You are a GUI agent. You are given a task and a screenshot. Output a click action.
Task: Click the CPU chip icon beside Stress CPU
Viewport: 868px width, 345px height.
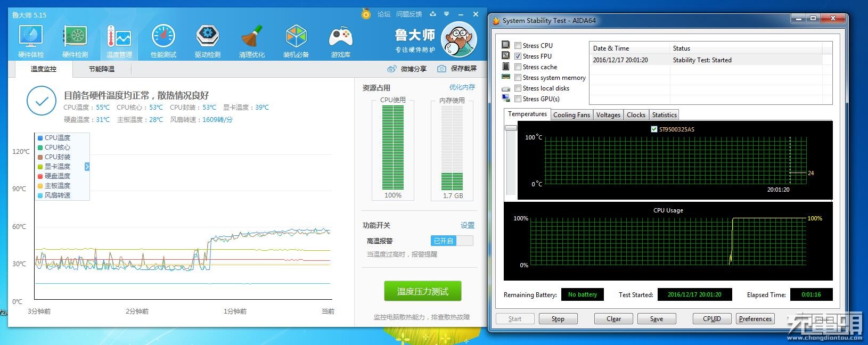[x=506, y=45]
